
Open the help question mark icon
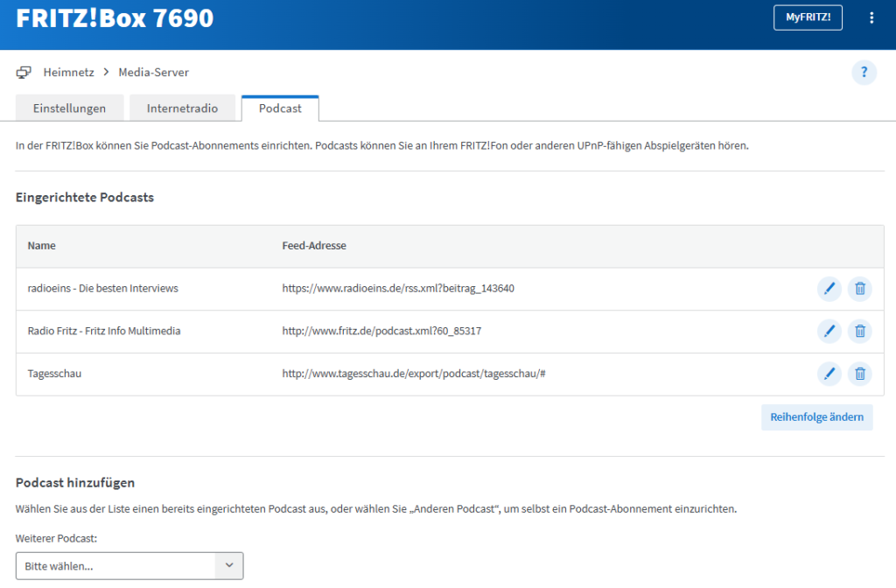point(864,73)
